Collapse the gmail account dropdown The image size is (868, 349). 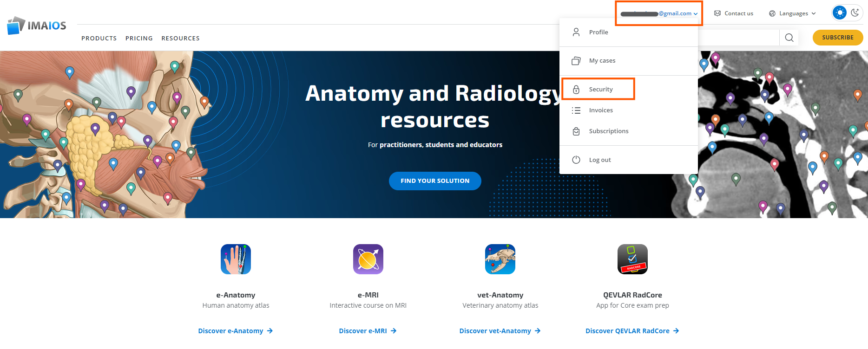[x=659, y=13]
